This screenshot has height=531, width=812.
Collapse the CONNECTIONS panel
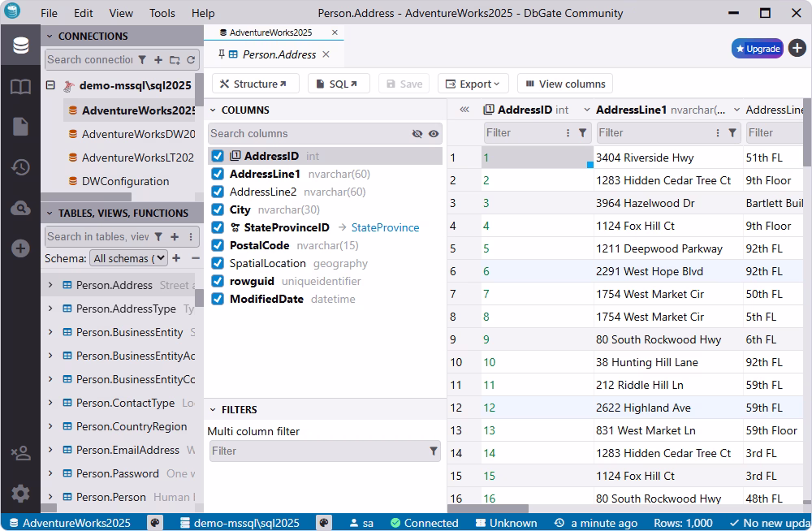tap(50, 37)
